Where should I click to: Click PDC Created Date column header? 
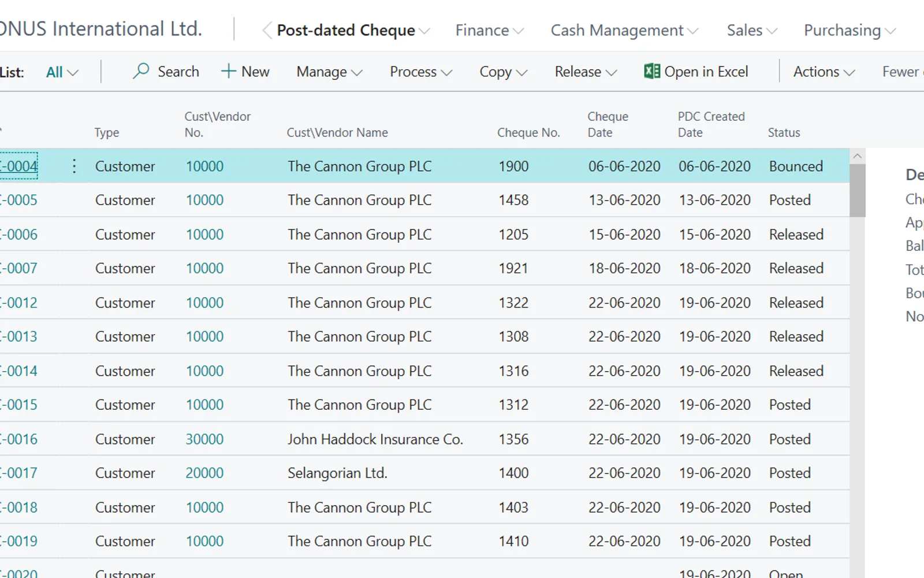(711, 124)
